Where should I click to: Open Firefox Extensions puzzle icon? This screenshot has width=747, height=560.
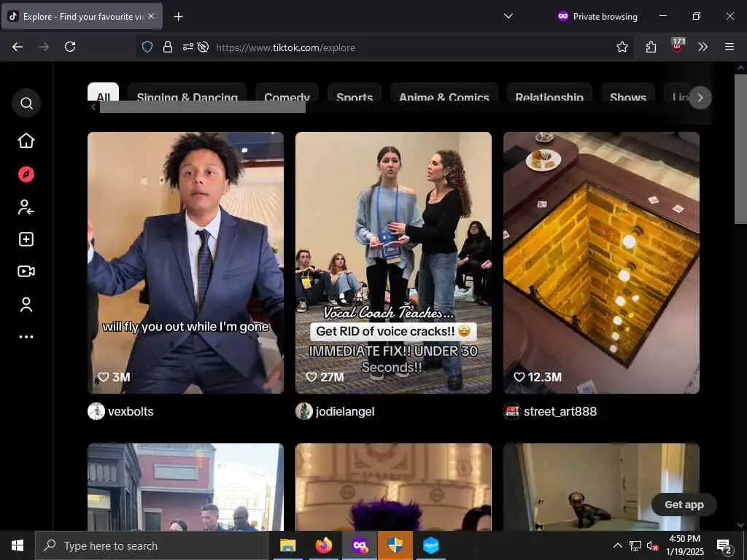point(651,47)
